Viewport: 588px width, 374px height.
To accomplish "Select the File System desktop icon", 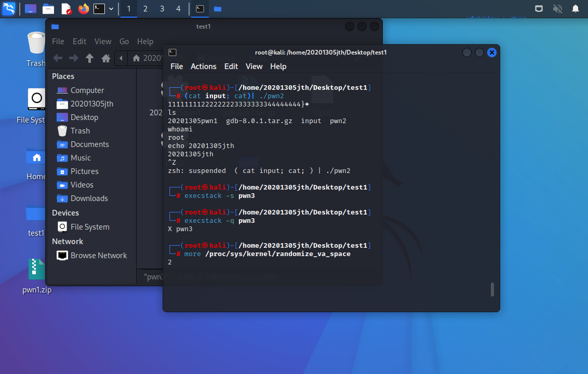I will point(31,106).
